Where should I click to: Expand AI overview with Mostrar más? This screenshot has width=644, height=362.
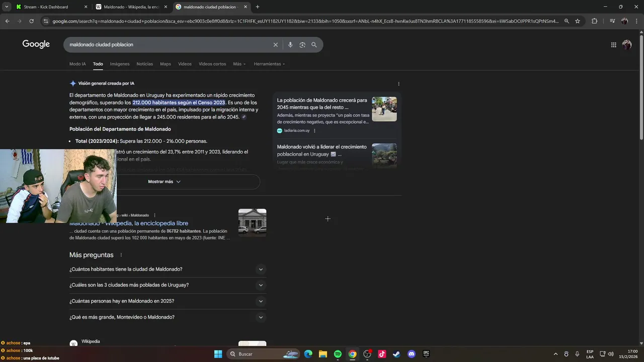(164, 182)
